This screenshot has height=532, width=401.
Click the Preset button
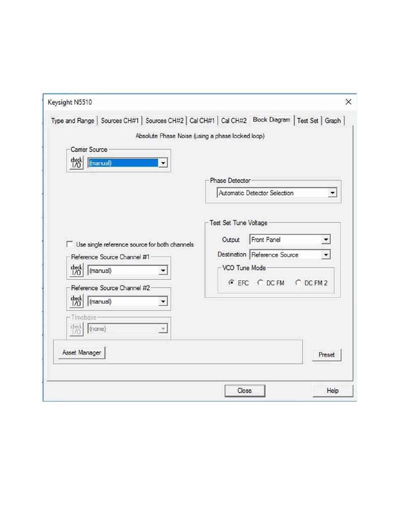coord(327,355)
